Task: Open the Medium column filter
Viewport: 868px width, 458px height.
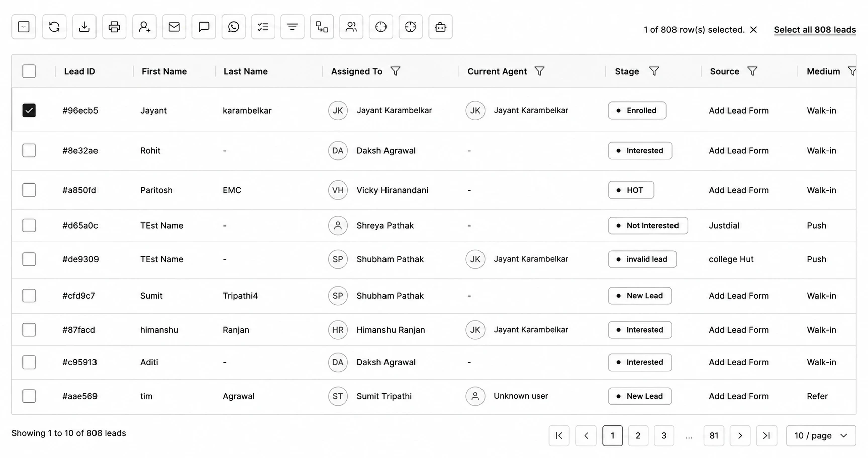Action: click(x=852, y=71)
